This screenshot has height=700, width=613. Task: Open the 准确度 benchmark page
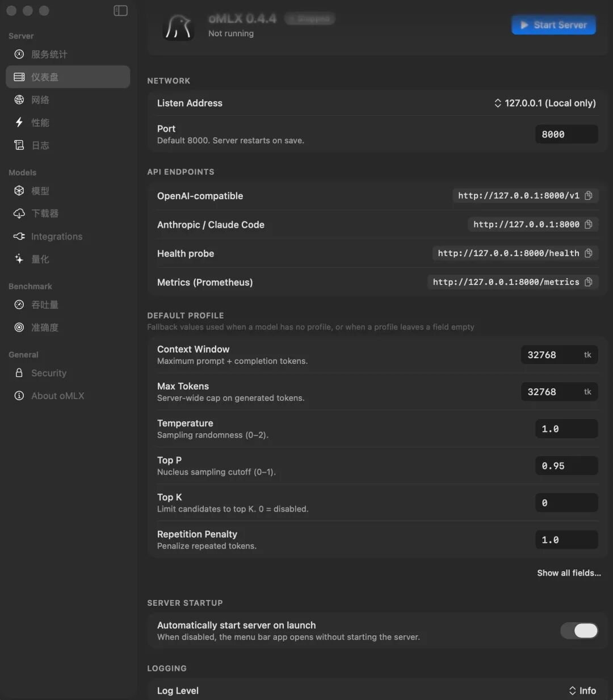coord(68,327)
